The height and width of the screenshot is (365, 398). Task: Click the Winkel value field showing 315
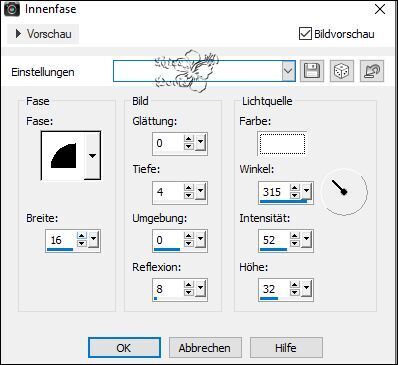pos(274,192)
